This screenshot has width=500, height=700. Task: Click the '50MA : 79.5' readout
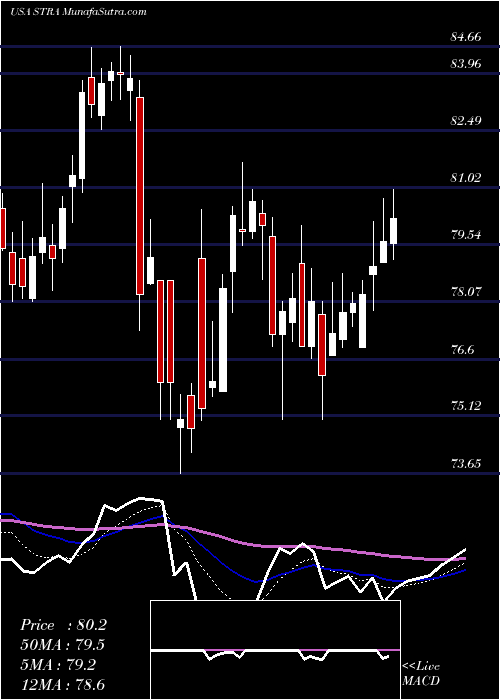(x=63, y=645)
